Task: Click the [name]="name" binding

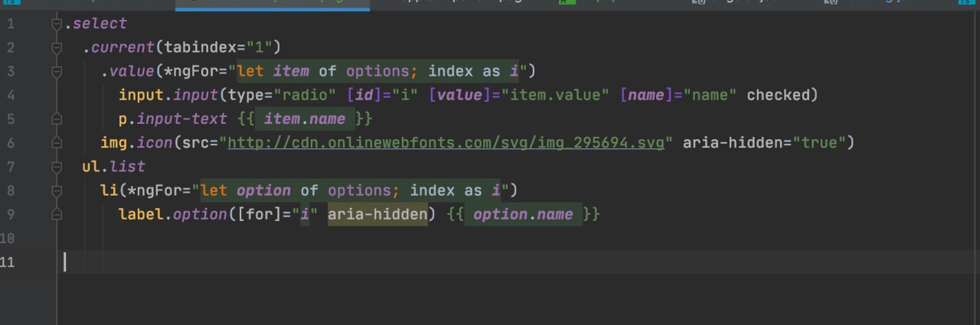Action: 678,96
